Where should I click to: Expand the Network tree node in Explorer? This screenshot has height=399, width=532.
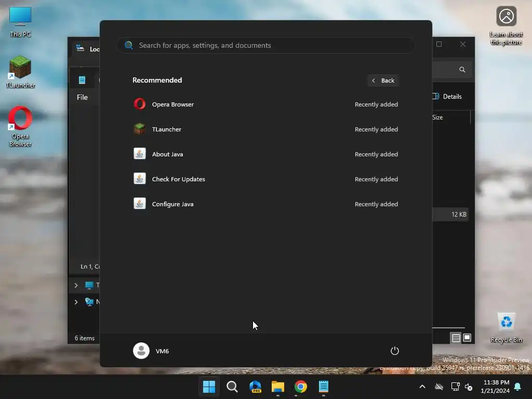(76, 302)
